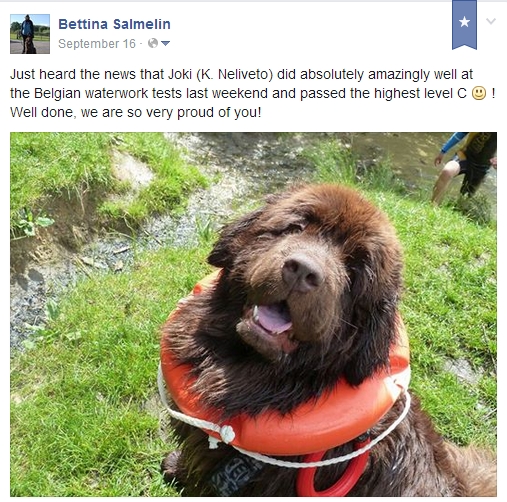Open the September 16 timestamp link
The image size is (507, 502).
coord(97,44)
